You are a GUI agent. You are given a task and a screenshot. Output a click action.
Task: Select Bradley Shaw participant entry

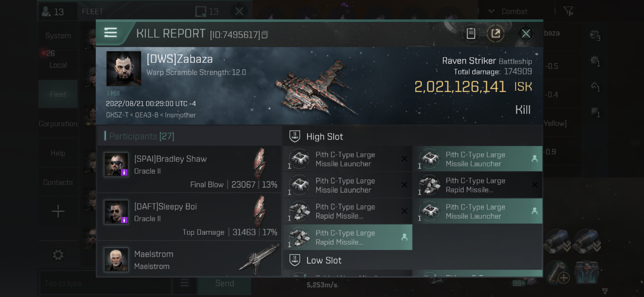(x=189, y=169)
